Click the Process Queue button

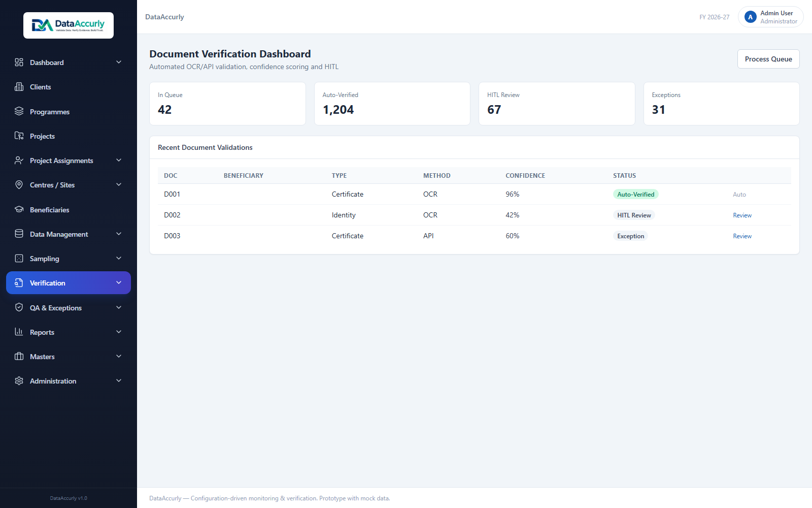click(768, 59)
